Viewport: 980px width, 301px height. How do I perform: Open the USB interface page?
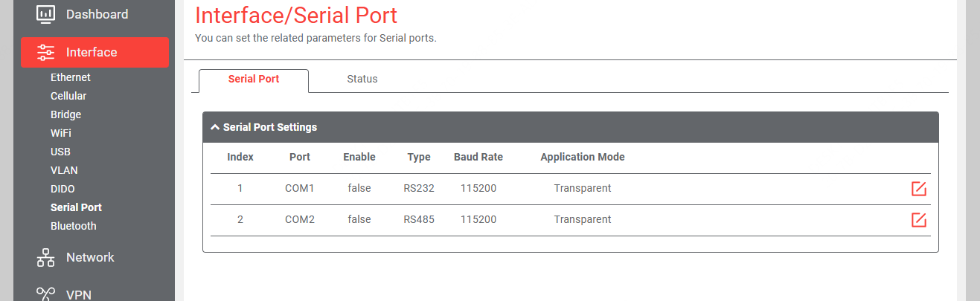(60, 152)
